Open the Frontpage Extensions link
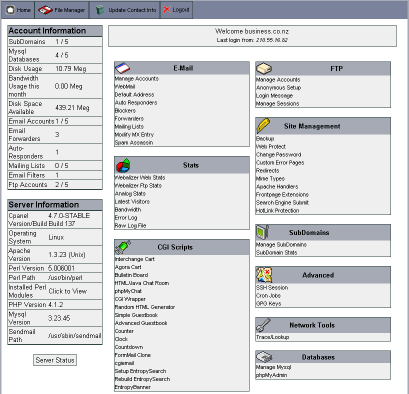Viewport: 409px width, 394px height. click(282, 195)
